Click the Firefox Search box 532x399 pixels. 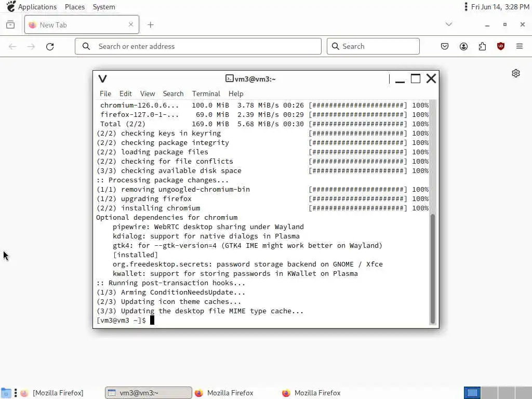click(373, 46)
